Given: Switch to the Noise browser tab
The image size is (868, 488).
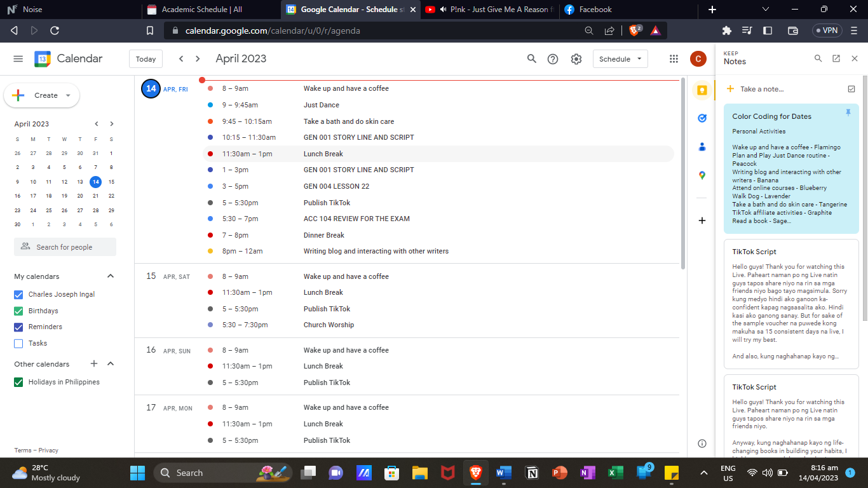Looking at the screenshot, I should tap(70, 10).
